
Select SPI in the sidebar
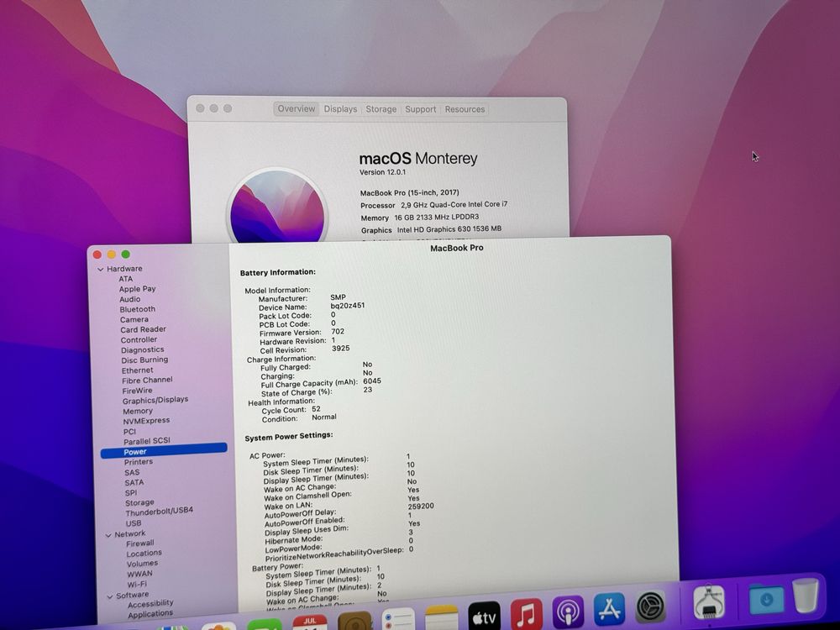pyautogui.click(x=131, y=493)
